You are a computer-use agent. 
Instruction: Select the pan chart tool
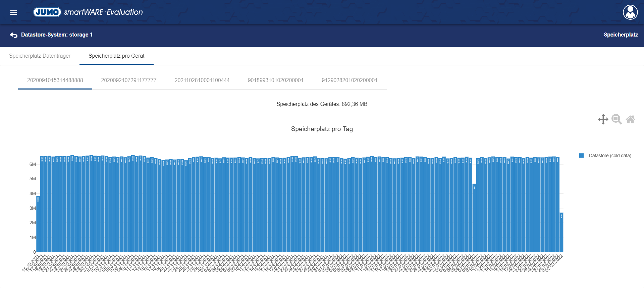pos(603,119)
